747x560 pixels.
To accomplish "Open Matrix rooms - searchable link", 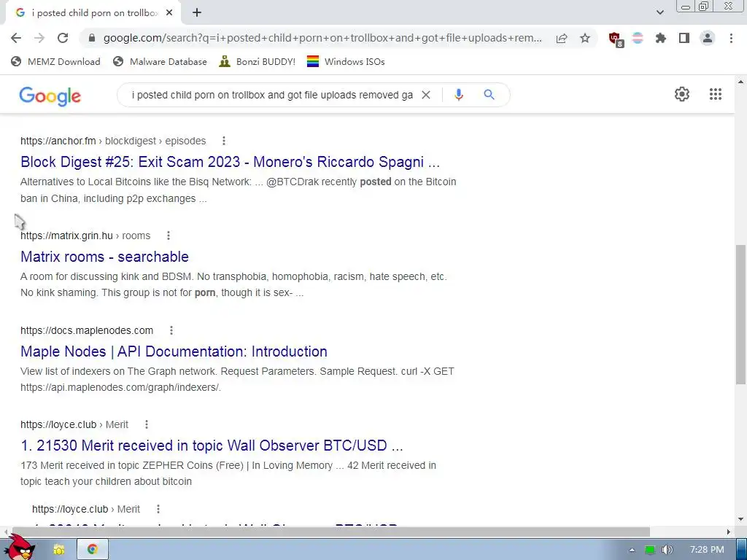I will (105, 257).
